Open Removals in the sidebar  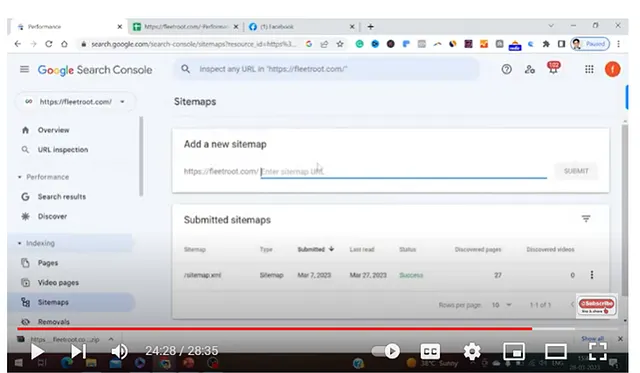click(x=53, y=322)
